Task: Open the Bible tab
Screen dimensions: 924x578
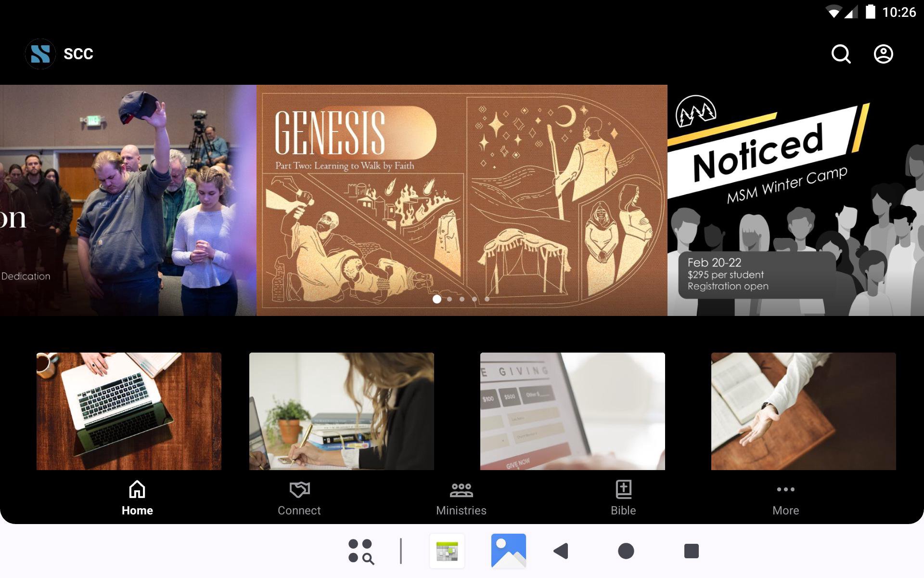Action: pos(623,498)
